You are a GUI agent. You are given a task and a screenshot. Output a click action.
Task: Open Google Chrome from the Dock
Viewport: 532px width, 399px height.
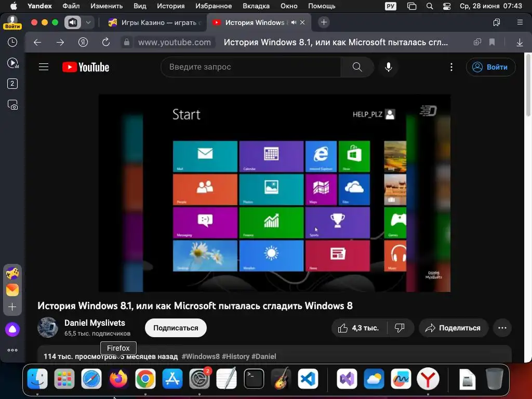click(145, 379)
